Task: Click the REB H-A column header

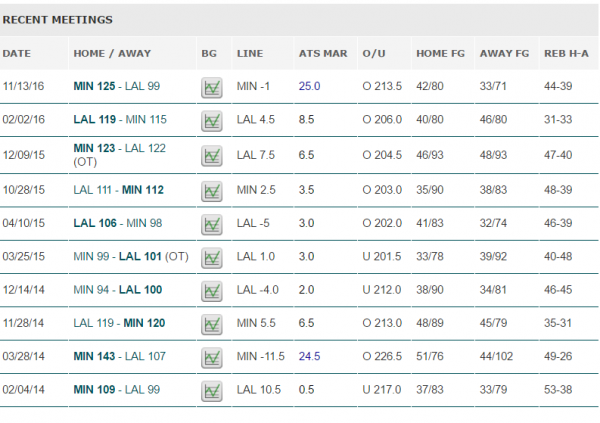Action: tap(566, 54)
